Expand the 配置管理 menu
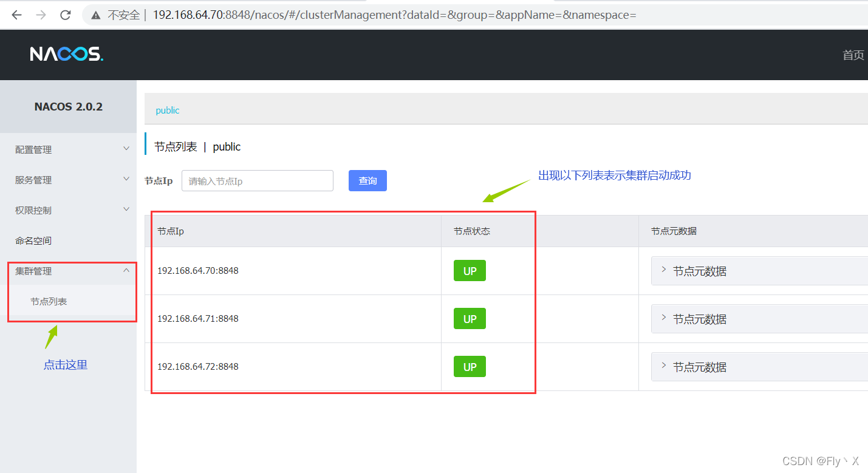Image resolution: width=868 pixels, height=473 pixels. point(68,149)
